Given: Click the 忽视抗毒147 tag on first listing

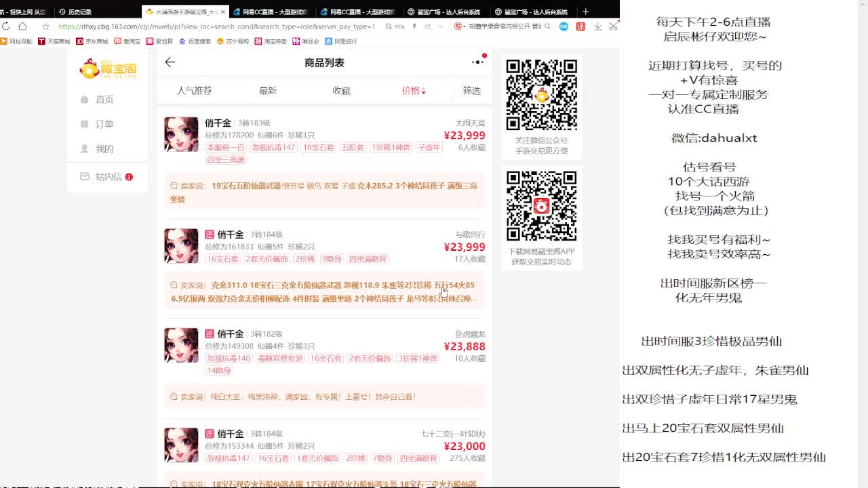Looking at the screenshot, I should point(273,147).
